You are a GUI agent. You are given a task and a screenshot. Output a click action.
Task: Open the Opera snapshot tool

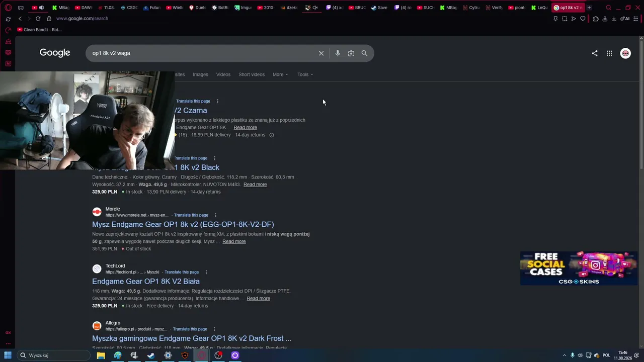coord(565,19)
